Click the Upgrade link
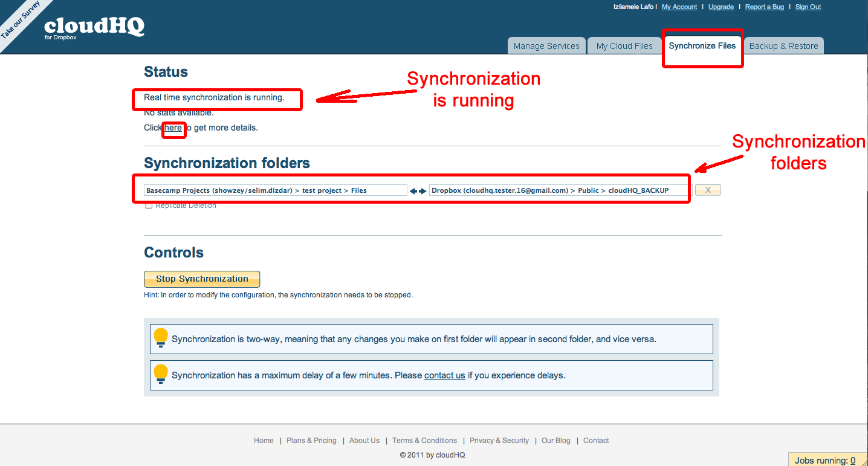The image size is (868, 466). click(x=721, y=7)
